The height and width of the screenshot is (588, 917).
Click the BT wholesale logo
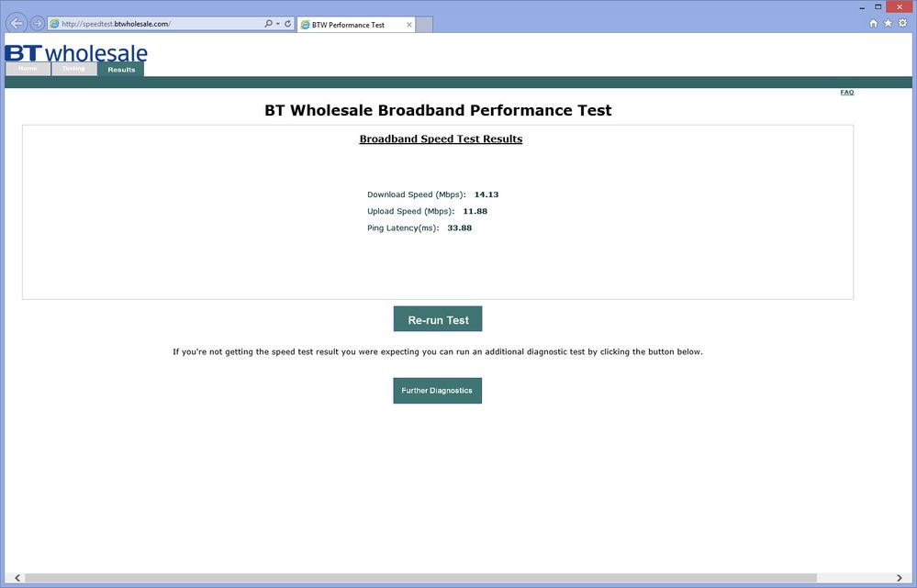[x=76, y=52]
